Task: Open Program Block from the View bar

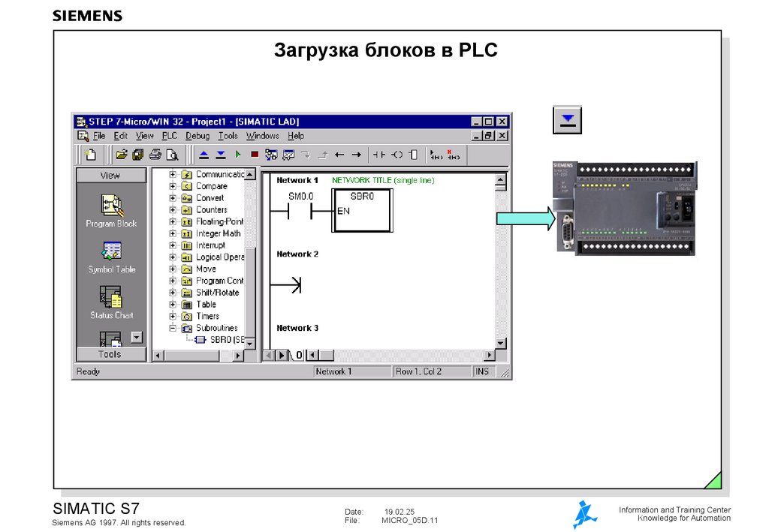Action: 111,211
